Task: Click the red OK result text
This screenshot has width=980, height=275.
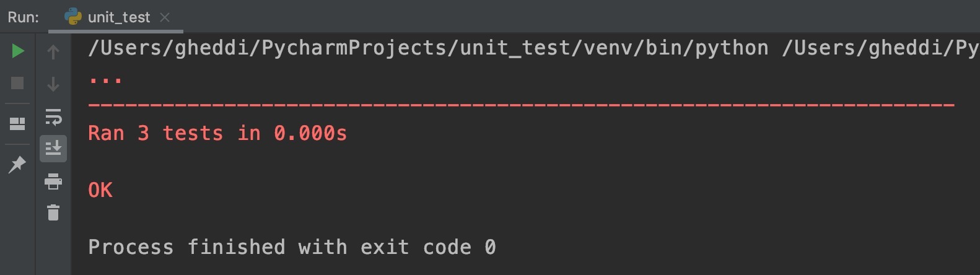Action: [x=100, y=190]
